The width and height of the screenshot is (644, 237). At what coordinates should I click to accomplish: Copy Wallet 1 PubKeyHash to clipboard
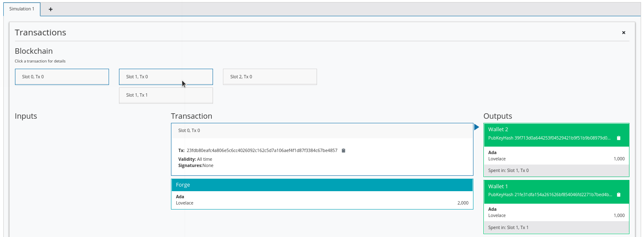pyautogui.click(x=618, y=195)
